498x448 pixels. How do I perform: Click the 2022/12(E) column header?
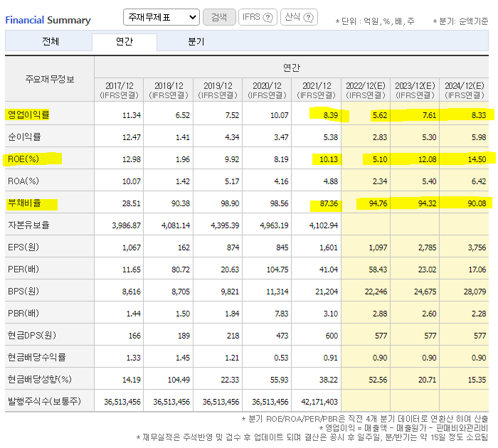[x=366, y=90]
